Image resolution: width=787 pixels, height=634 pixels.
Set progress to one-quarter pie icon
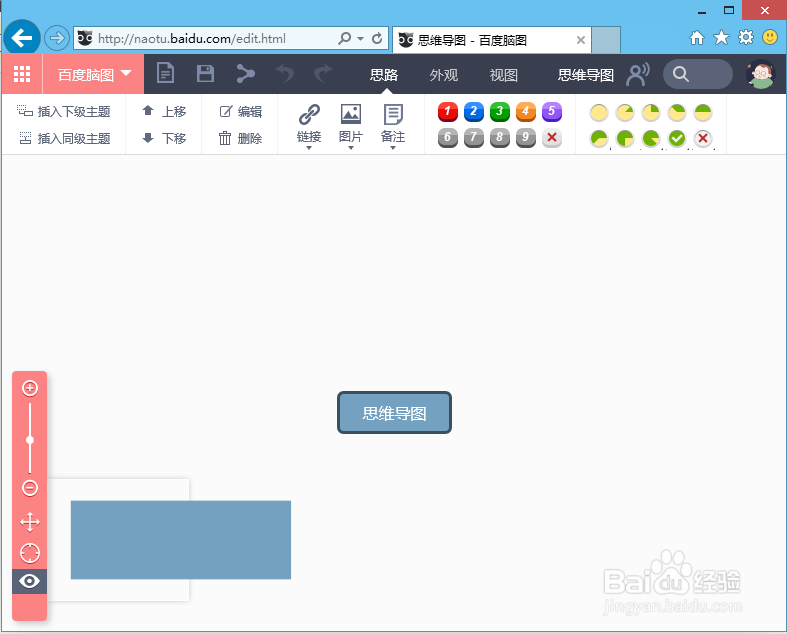coord(651,112)
